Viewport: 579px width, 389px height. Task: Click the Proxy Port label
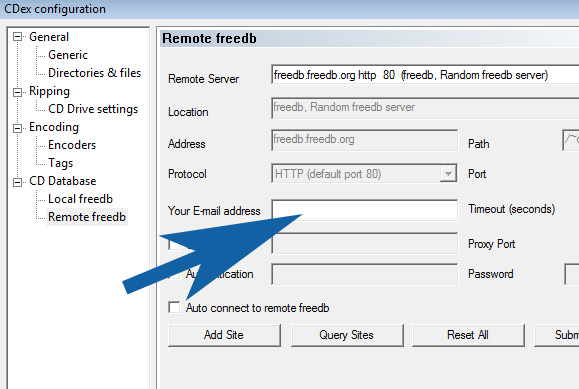(491, 244)
